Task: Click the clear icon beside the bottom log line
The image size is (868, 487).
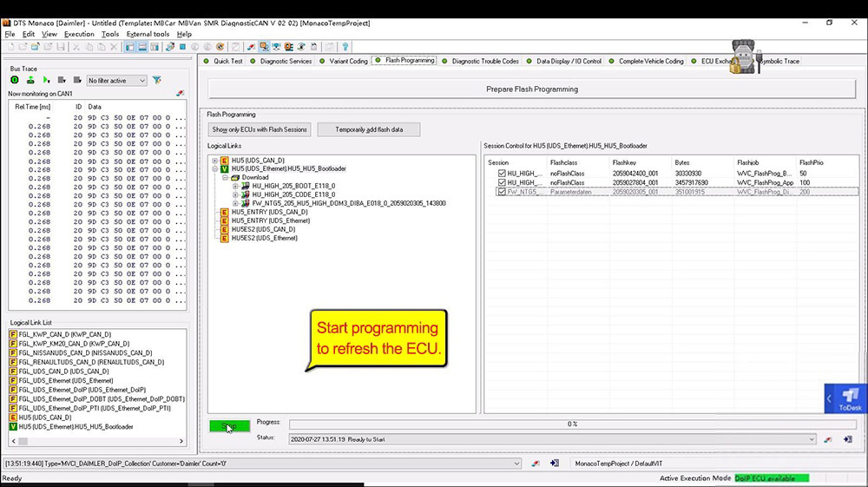Action: (x=536, y=464)
